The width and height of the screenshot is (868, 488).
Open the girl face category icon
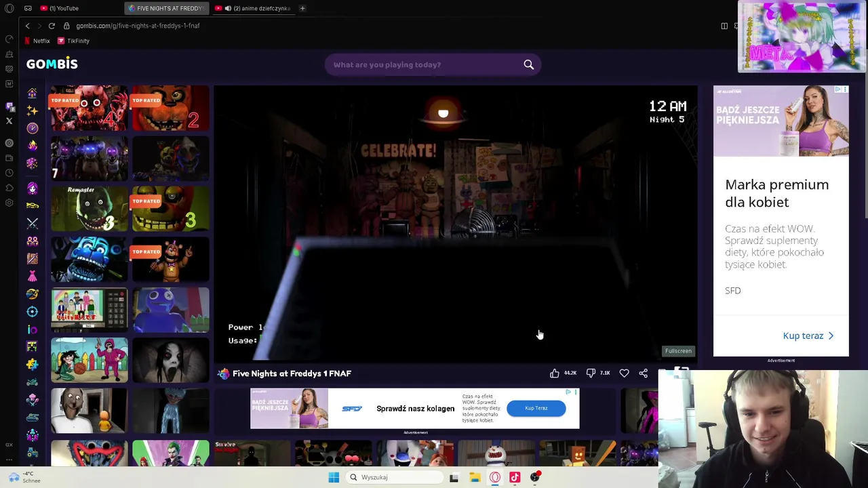pyautogui.click(x=32, y=188)
